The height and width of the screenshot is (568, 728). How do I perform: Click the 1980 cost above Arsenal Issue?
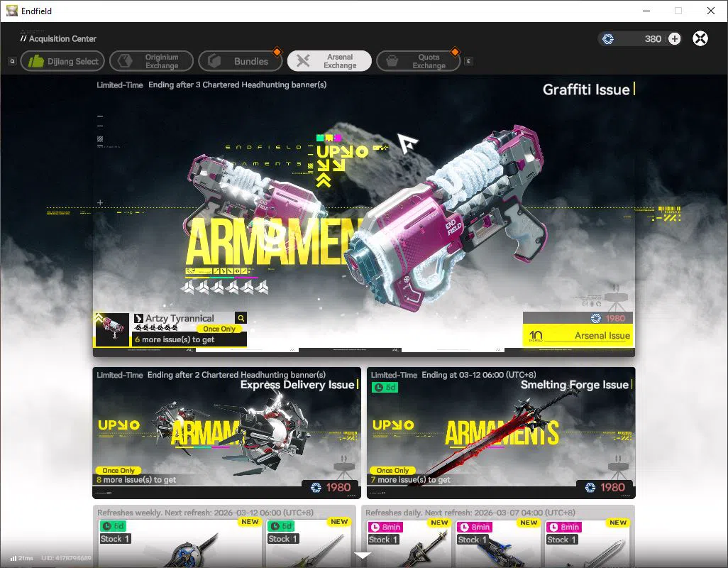[608, 318]
